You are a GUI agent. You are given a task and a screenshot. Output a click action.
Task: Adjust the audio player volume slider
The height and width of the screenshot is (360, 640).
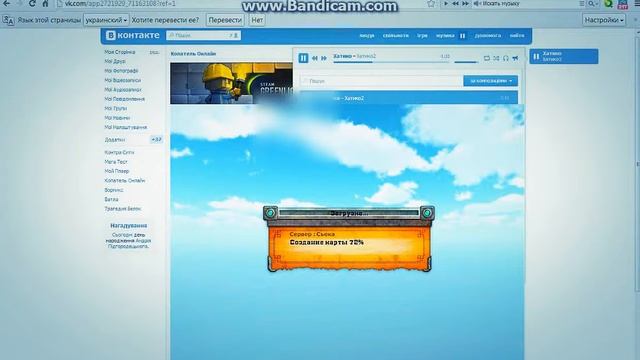click(x=466, y=62)
